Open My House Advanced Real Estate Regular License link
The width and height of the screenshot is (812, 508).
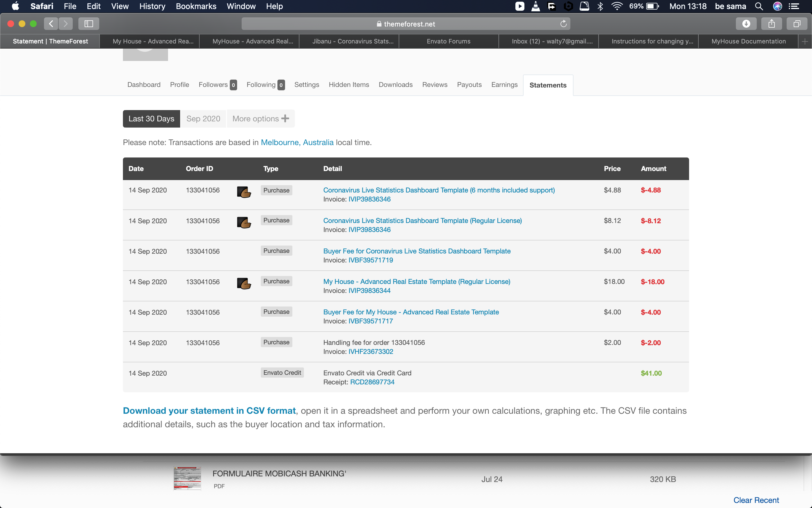[417, 282]
